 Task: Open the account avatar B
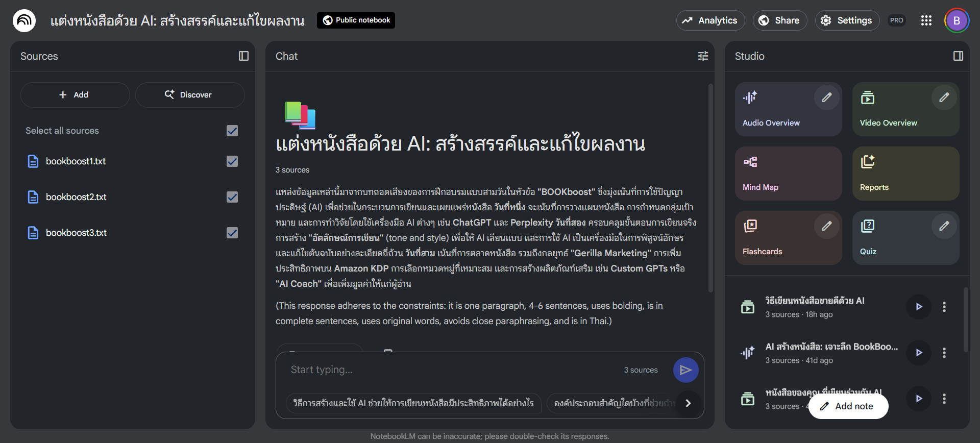[957, 20]
